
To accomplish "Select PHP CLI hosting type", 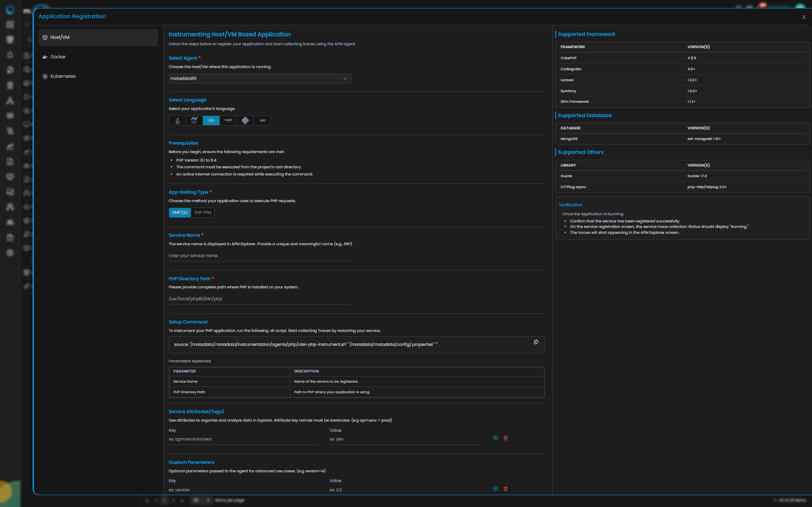I will click(180, 213).
